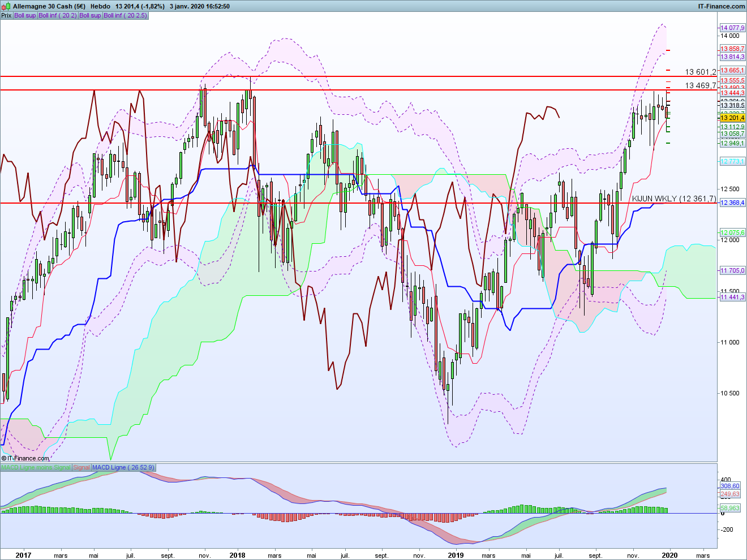
Task: Click the candlestick icon in the title bar
Action: (x=6, y=6)
